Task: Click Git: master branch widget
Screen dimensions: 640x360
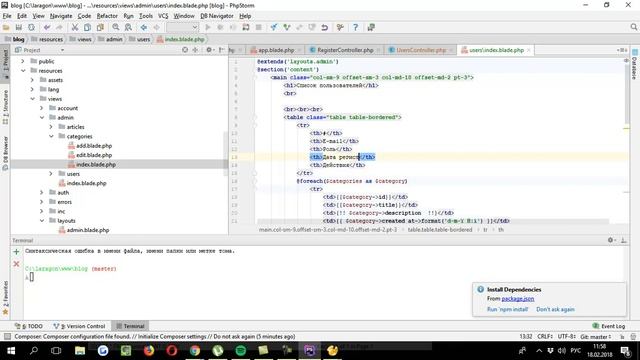Action: [596, 337]
